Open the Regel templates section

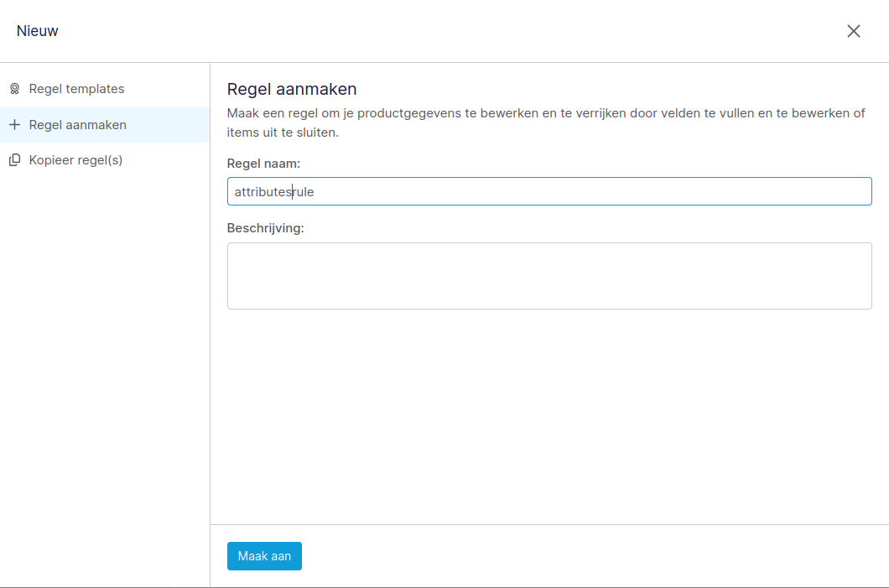[76, 89]
